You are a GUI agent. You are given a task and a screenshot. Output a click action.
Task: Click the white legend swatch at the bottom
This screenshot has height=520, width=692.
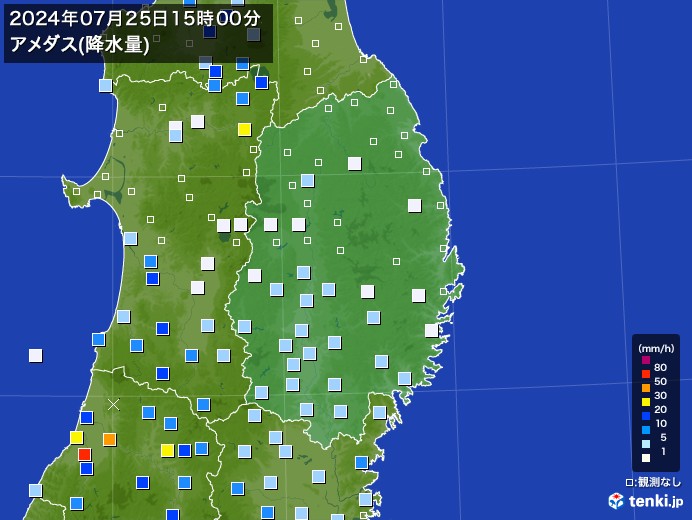646,458
